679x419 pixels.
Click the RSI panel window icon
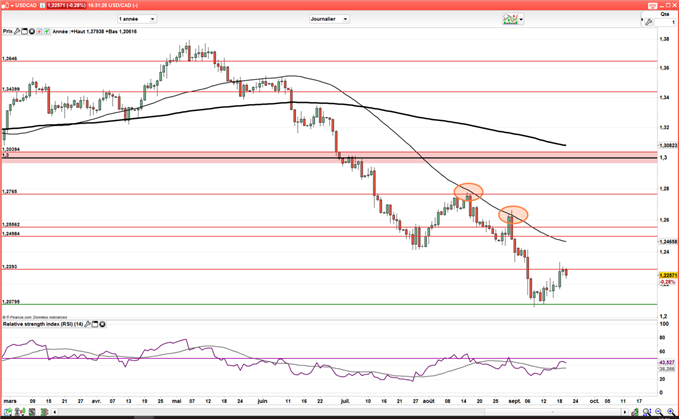95,324
